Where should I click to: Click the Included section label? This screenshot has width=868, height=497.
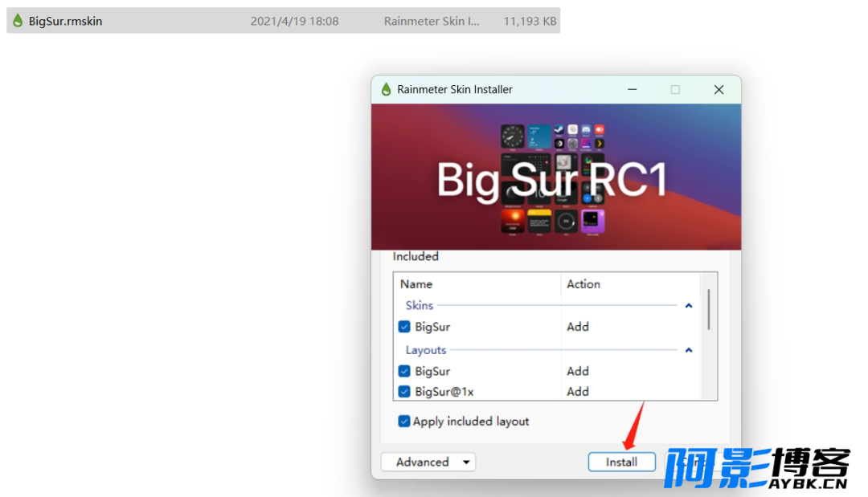pyautogui.click(x=416, y=256)
